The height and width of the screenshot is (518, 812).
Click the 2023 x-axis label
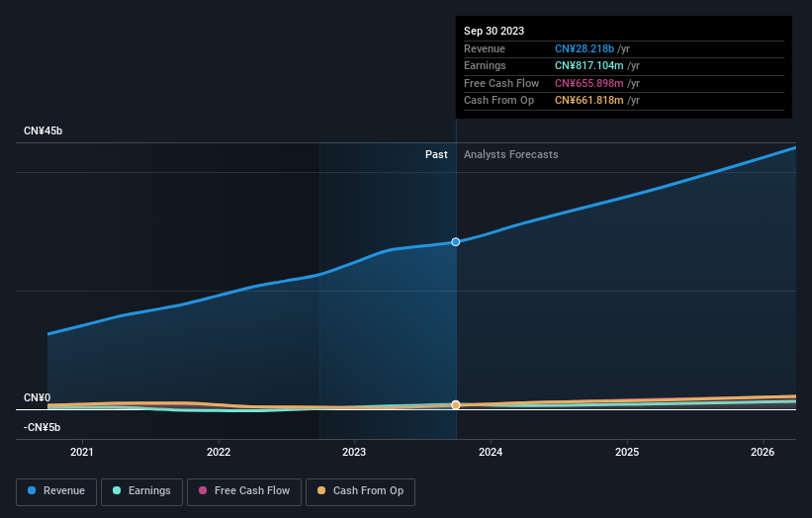pyautogui.click(x=354, y=452)
